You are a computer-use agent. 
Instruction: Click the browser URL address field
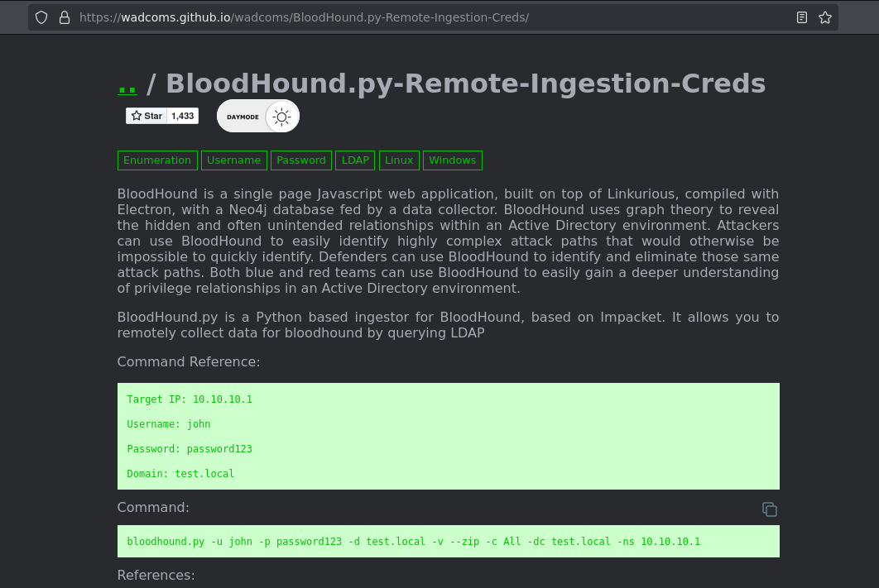[x=414, y=17]
